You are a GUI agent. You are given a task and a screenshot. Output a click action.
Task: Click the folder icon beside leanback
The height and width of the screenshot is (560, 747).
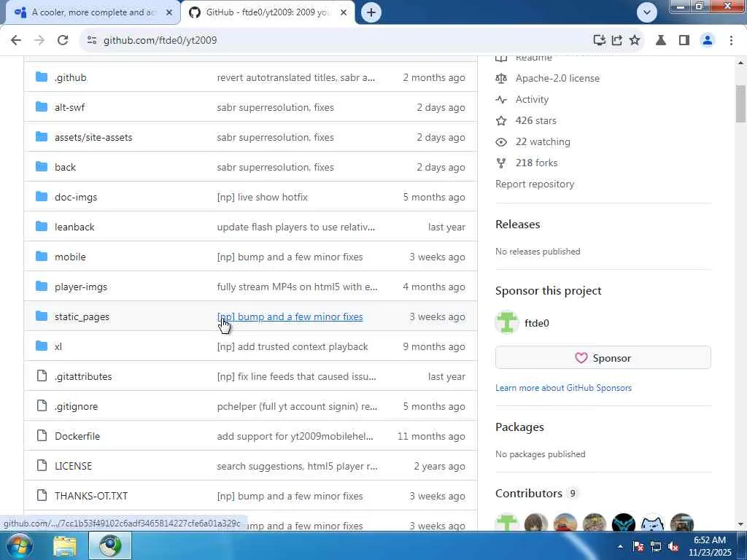pyautogui.click(x=42, y=227)
